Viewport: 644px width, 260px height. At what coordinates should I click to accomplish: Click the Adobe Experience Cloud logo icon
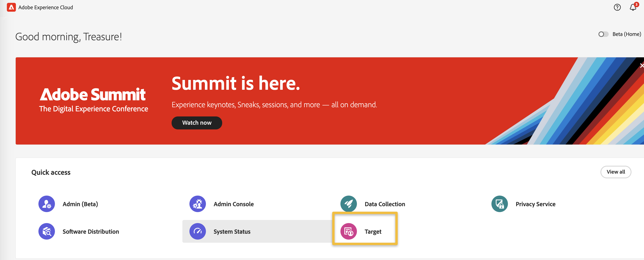coord(11,7)
